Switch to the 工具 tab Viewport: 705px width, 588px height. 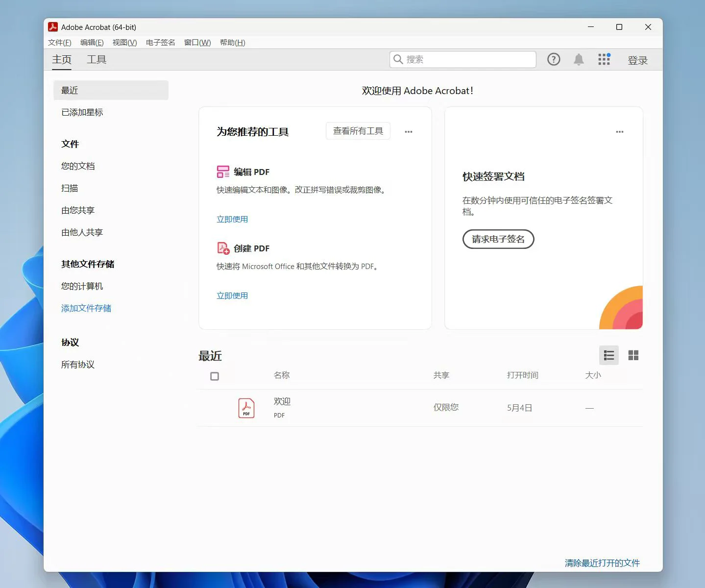tap(97, 59)
